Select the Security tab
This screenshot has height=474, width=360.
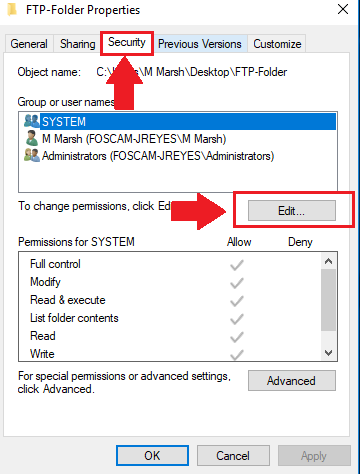(127, 43)
